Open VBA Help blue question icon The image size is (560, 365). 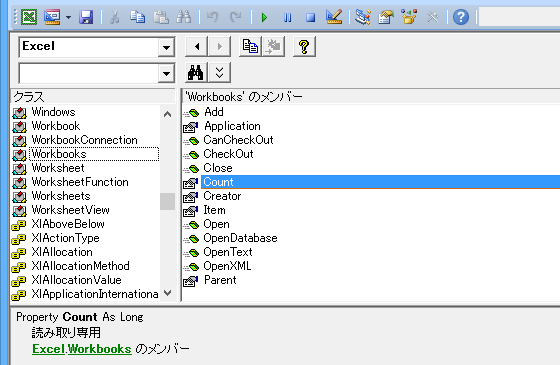461,17
